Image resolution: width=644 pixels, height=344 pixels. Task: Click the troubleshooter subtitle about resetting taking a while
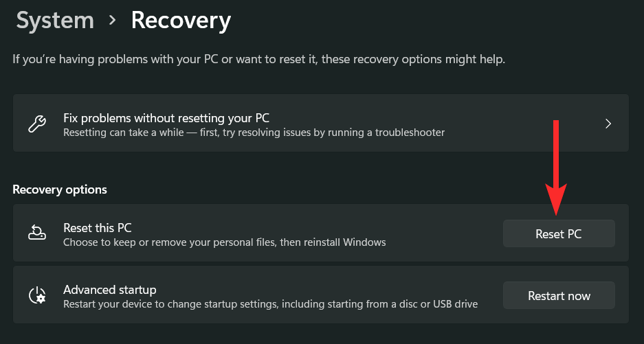click(x=254, y=132)
